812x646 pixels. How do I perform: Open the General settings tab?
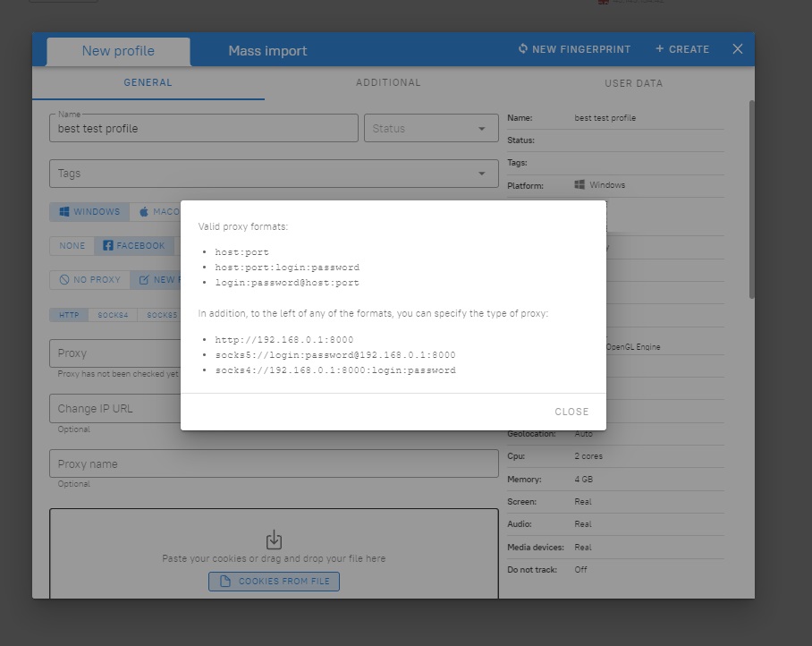tap(148, 82)
